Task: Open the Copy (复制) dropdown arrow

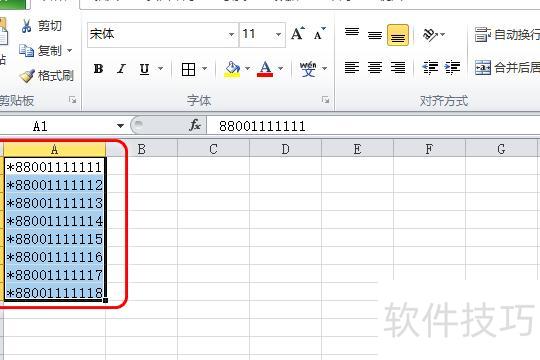Action: click(x=70, y=51)
